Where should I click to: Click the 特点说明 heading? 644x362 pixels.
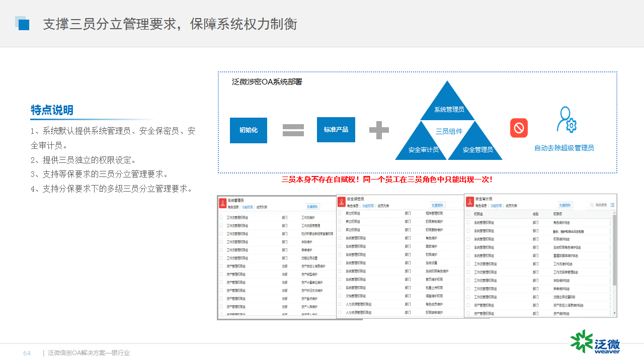(x=52, y=110)
